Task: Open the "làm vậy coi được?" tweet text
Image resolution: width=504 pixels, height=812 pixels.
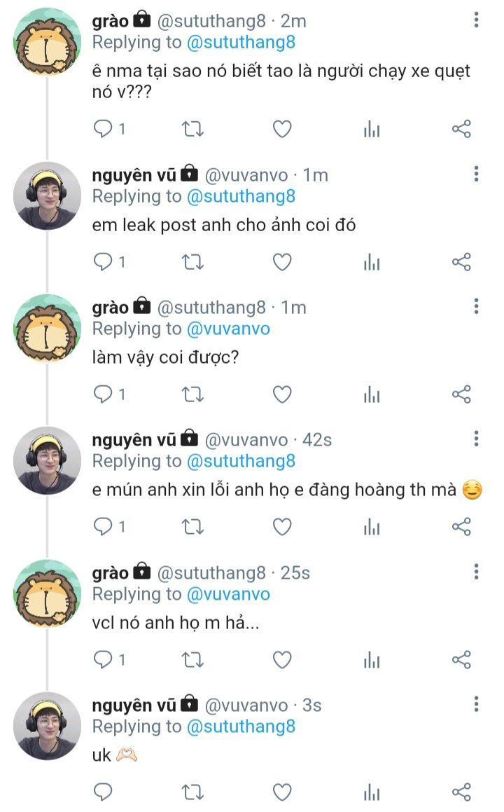Action: pos(167,358)
